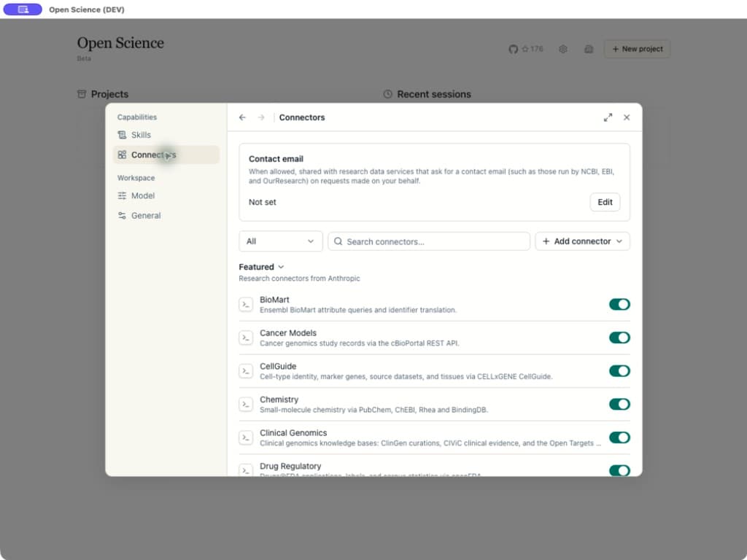Go forward with the right arrow
The width and height of the screenshot is (747, 560).
[261, 117]
